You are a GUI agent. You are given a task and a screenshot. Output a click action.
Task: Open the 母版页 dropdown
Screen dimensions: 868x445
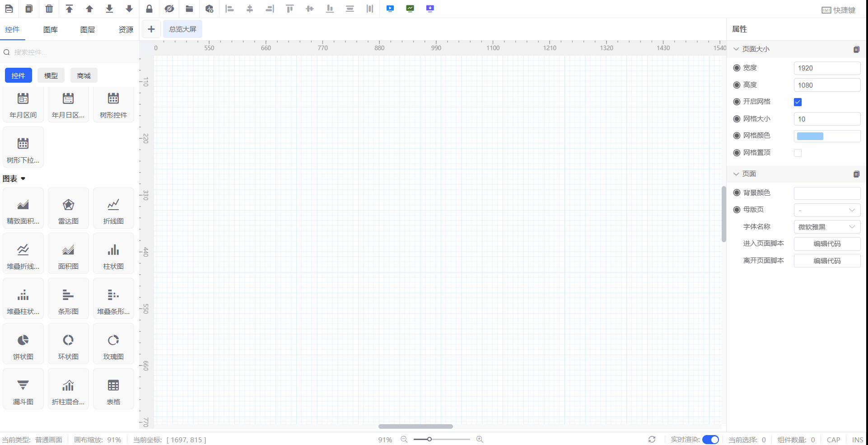click(826, 210)
